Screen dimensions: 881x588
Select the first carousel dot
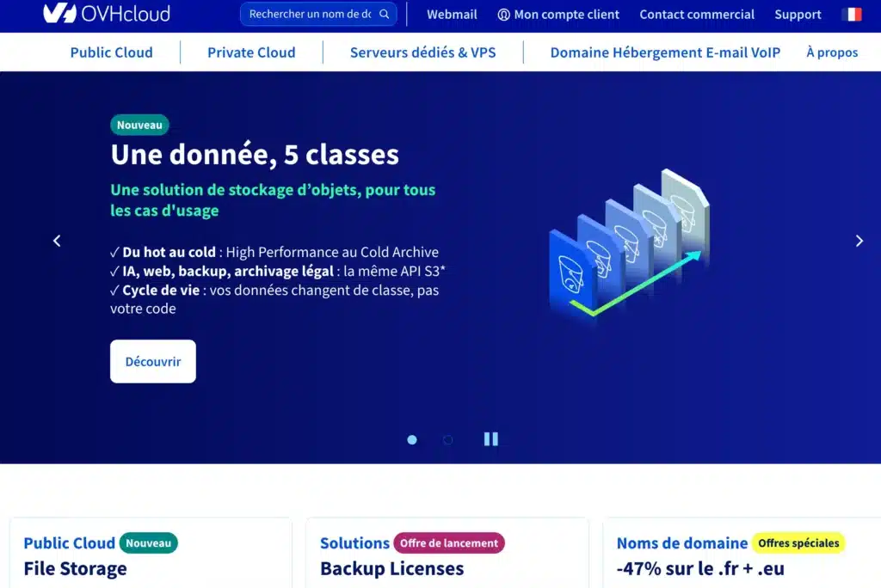pyautogui.click(x=412, y=440)
